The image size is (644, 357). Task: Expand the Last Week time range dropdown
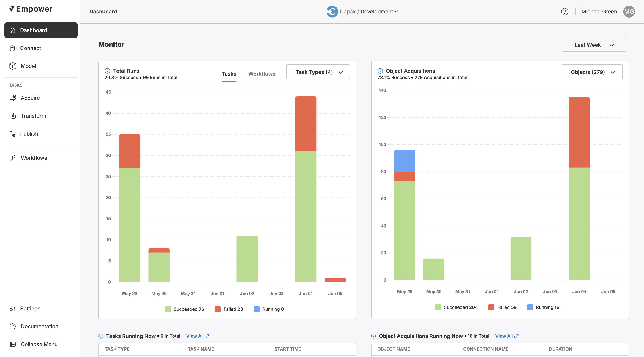click(594, 45)
